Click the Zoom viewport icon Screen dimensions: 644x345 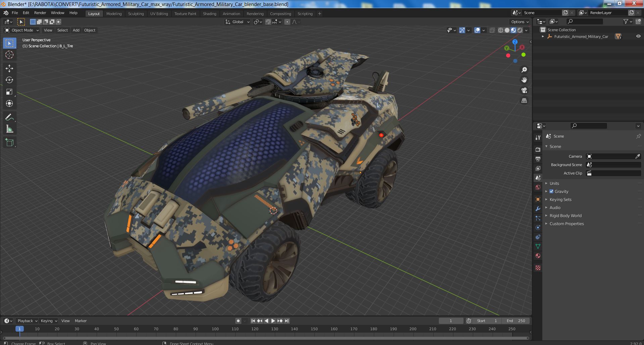524,70
